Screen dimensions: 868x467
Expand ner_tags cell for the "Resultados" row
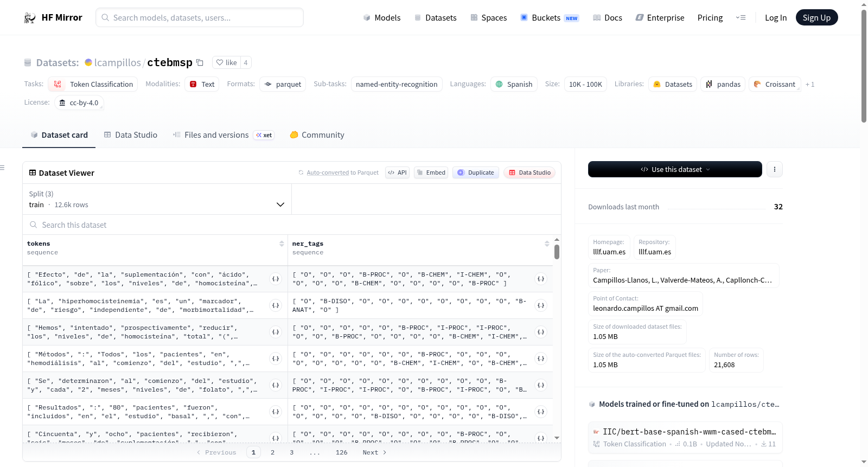click(x=541, y=412)
